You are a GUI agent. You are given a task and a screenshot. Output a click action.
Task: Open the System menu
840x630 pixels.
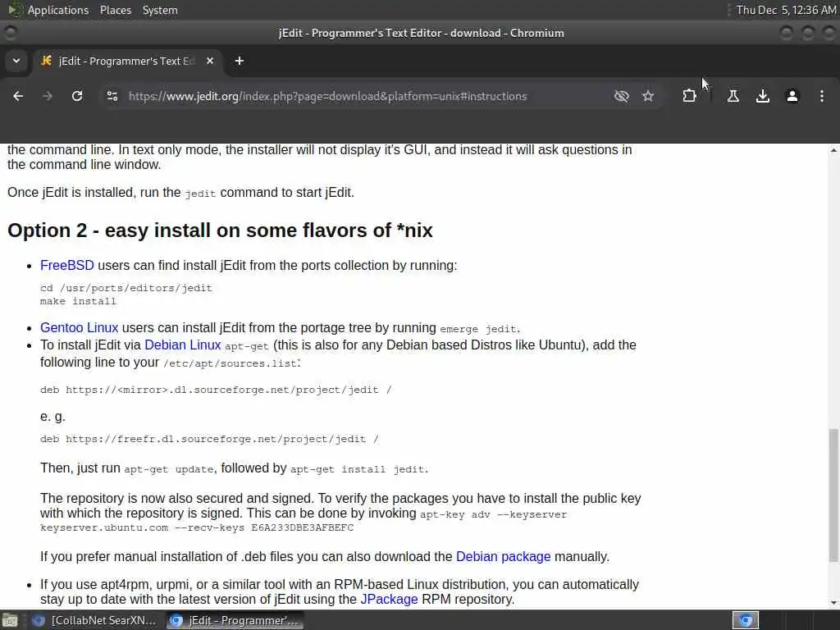(160, 10)
